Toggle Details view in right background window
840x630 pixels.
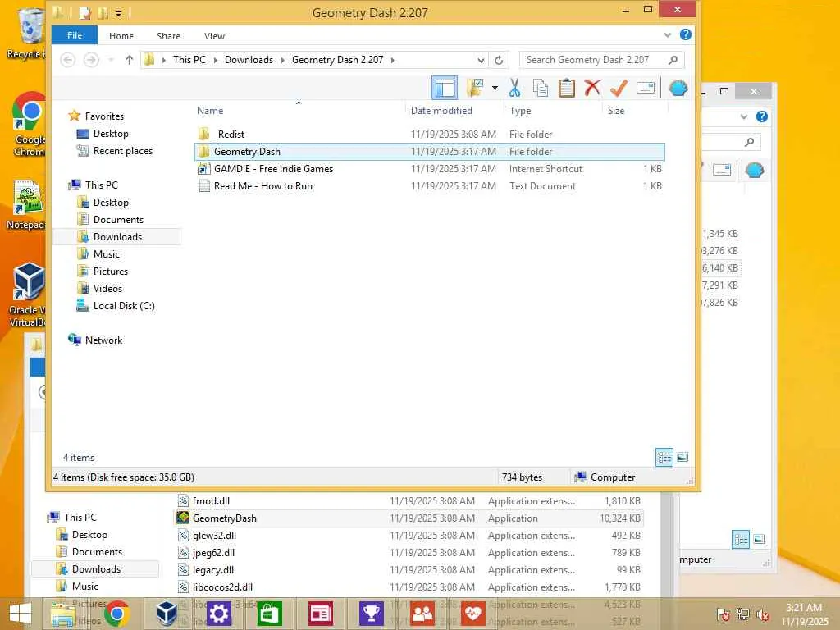[741, 539]
